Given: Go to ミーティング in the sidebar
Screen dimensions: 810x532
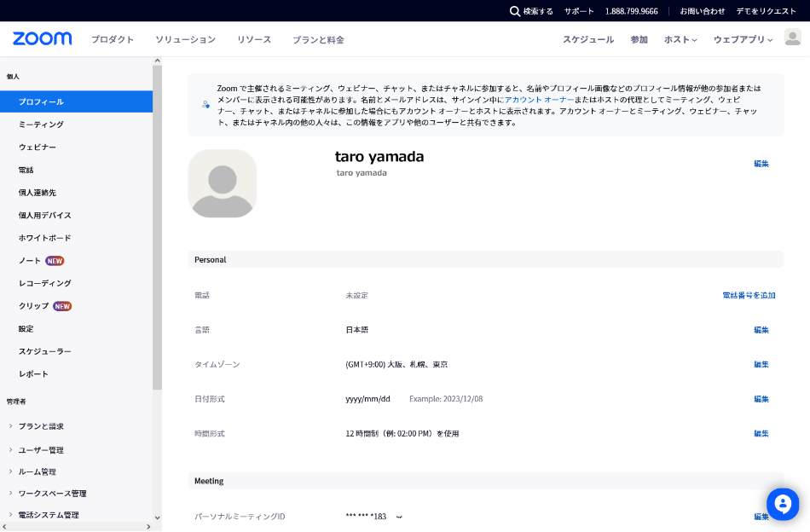Looking at the screenshot, I should 41,124.
